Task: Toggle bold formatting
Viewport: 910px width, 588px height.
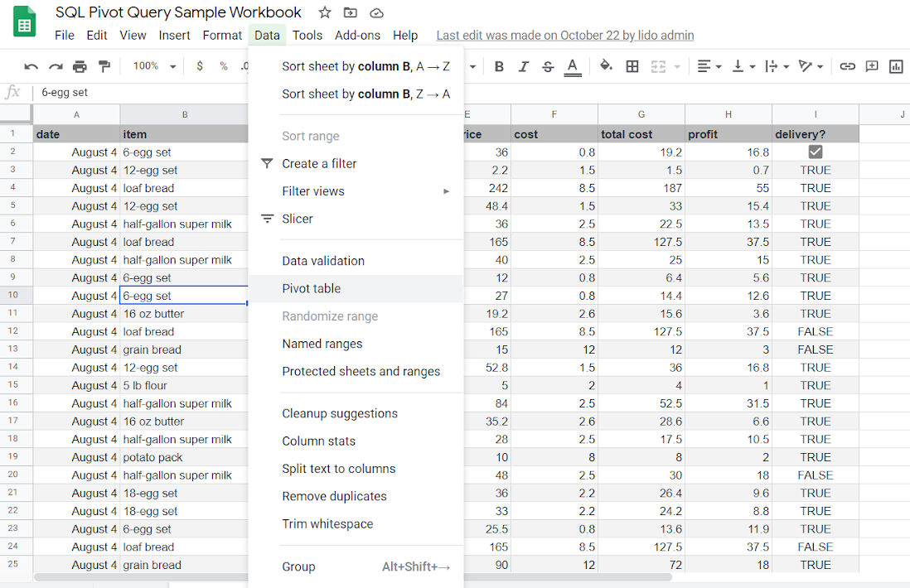Action: pyautogui.click(x=499, y=65)
